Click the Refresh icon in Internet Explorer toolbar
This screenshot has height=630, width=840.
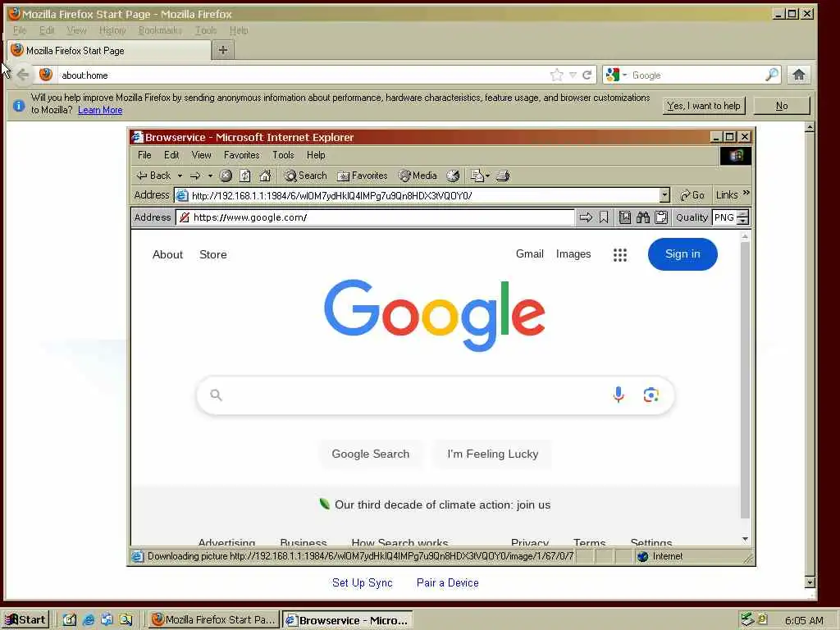pyautogui.click(x=245, y=176)
